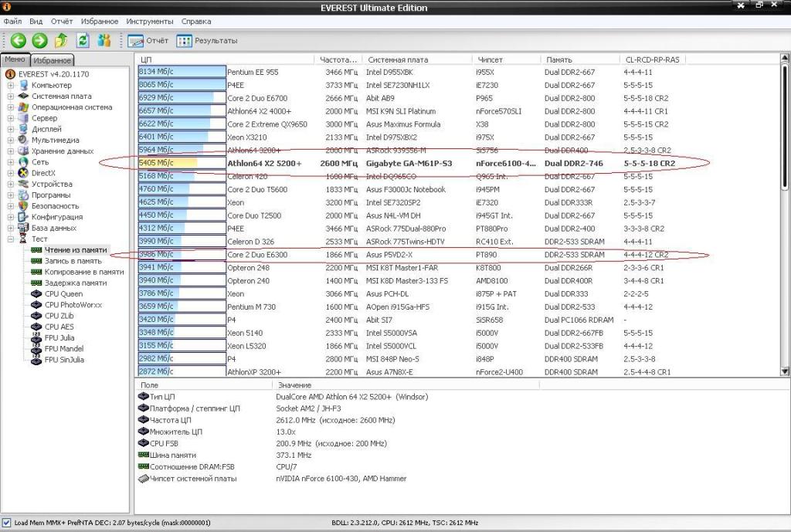
Task: Click the Значение column header in details
Action: (406, 385)
